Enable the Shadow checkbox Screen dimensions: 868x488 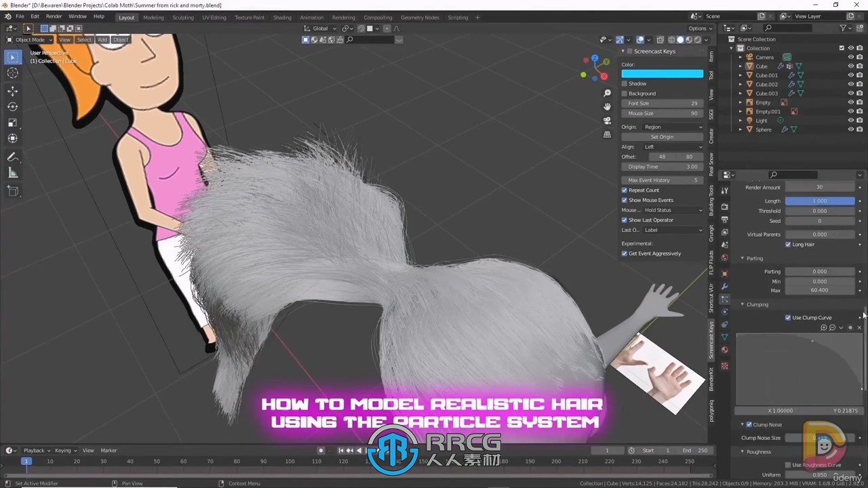pyautogui.click(x=625, y=83)
